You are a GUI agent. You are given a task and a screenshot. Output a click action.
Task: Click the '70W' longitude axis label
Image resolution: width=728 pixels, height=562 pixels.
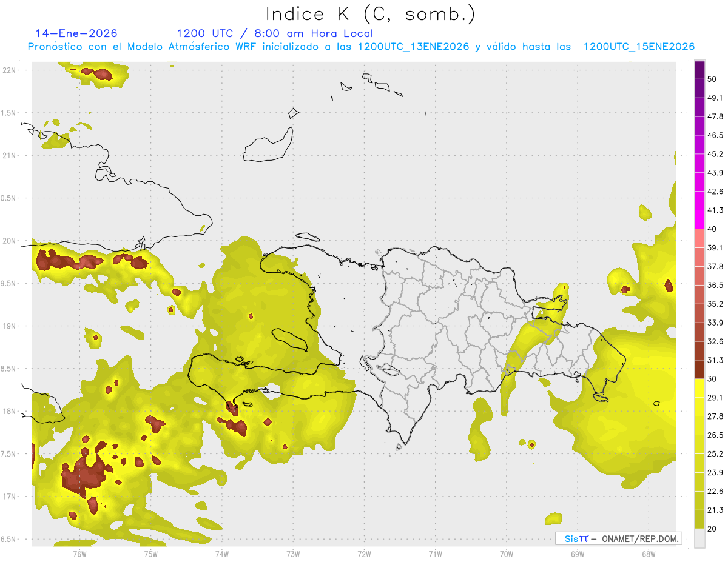point(506,554)
